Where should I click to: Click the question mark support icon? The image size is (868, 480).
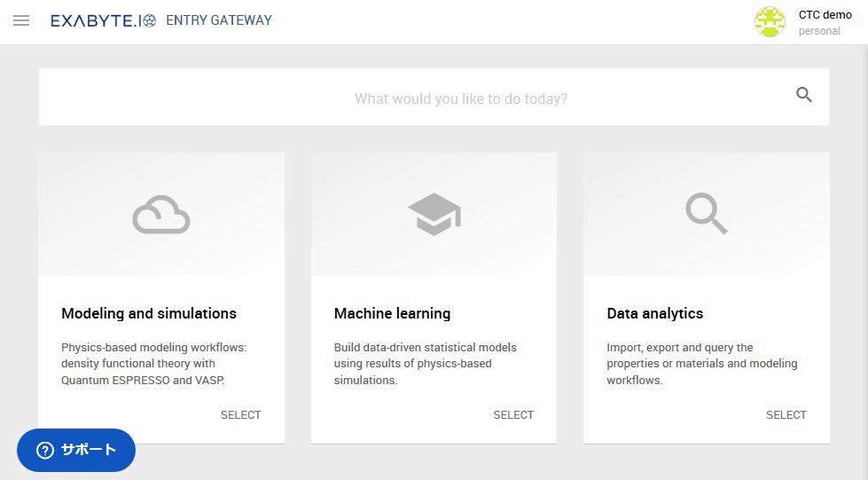coord(45,450)
